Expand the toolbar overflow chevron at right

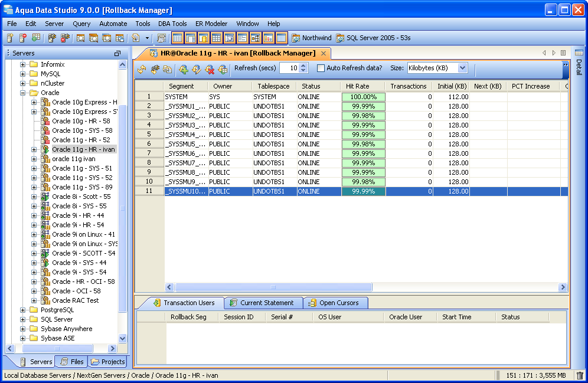[566, 65]
